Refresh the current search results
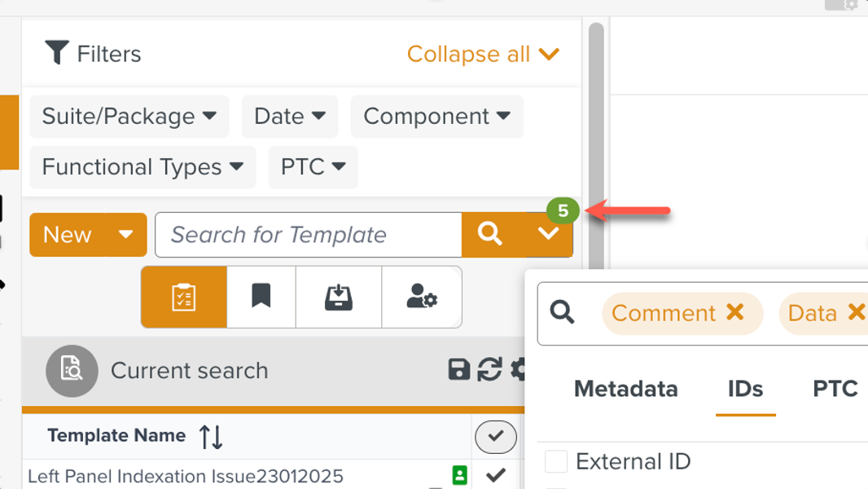The height and width of the screenshot is (489, 868). [x=489, y=370]
